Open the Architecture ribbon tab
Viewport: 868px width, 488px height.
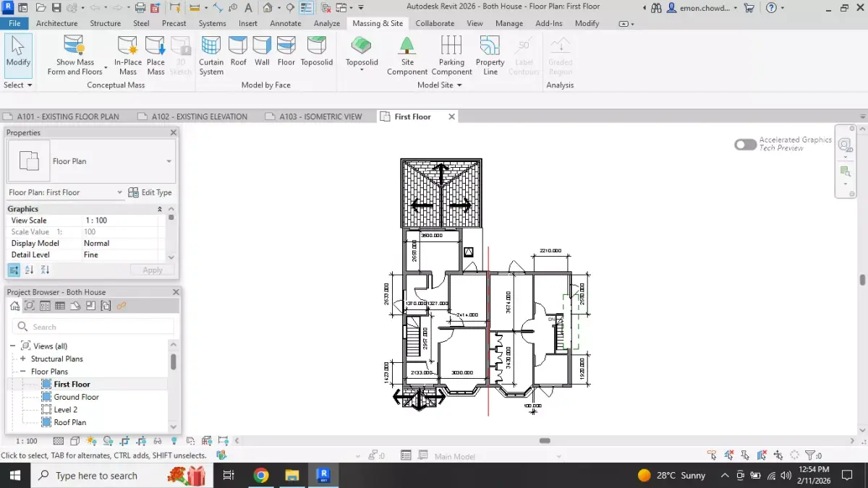pos(56,23)
